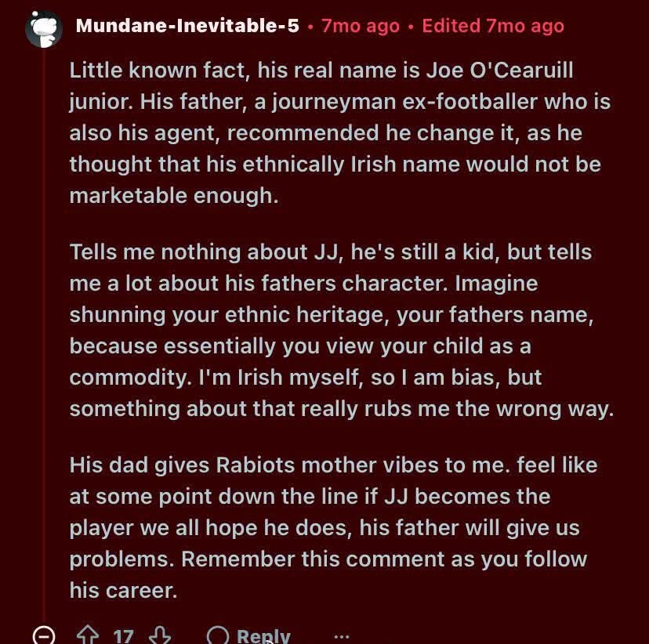This screenshot has height=644, width=649.
Task: Open the three-dot more options menu
Action: pyautogui.click(x=342, y=636)
